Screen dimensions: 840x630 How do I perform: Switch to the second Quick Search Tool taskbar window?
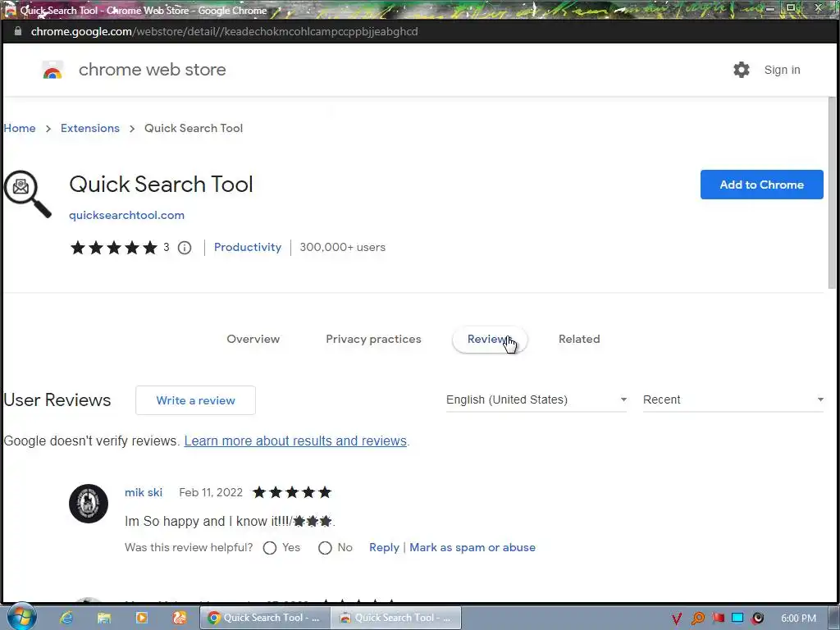tap(395, 618)
